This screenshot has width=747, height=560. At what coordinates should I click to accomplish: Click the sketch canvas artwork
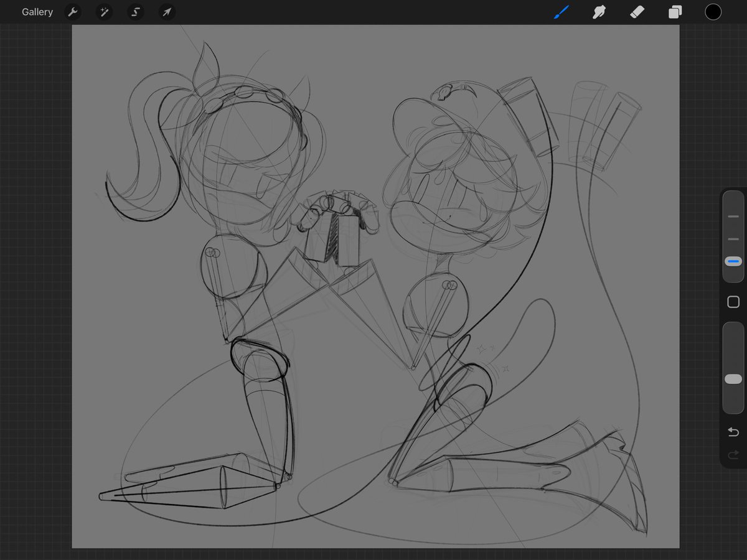(375, 286)
